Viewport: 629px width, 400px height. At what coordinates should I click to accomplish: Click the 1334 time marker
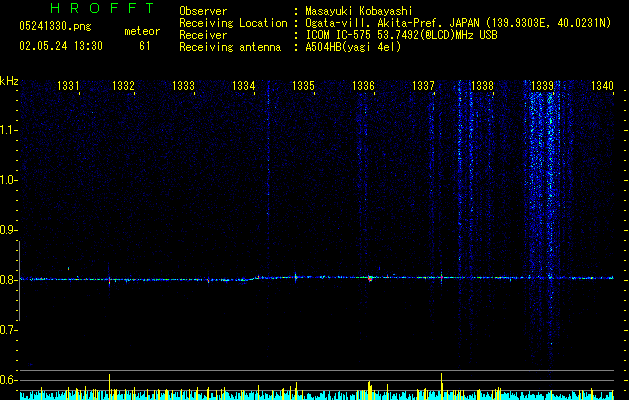tap(243, 85)
